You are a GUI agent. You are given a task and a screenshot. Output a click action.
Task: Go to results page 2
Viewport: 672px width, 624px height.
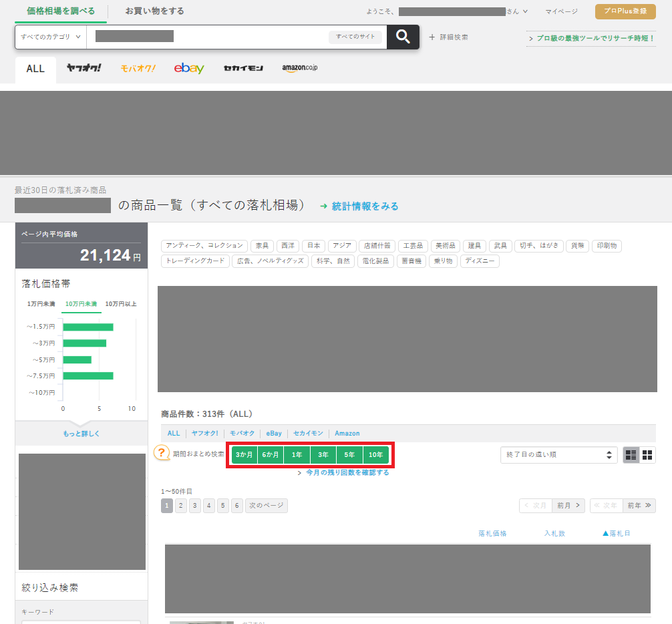[180, 506]
